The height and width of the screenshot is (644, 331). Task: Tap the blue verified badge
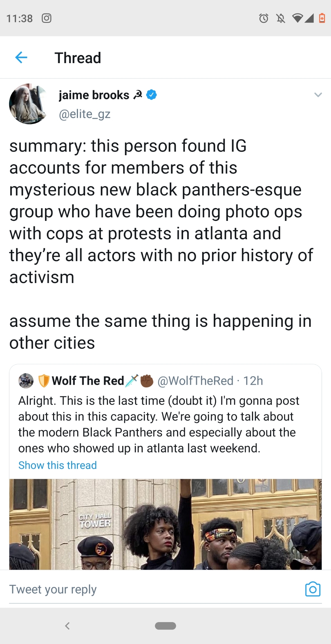pyautogui.click(x=152, y=95)
